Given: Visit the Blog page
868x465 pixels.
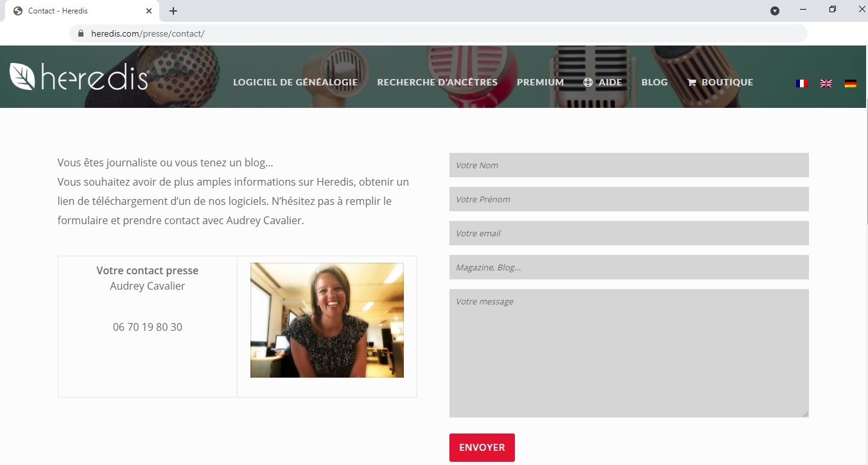Looking at the screenshot, I should [654, 82].
